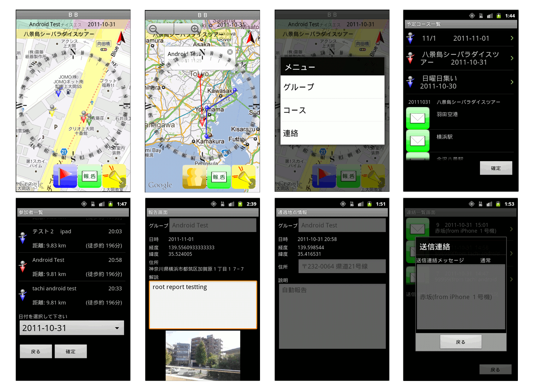Select the blue route point near Kawasaki
Viewport: 535px width, 392px height.
point(235,91)
